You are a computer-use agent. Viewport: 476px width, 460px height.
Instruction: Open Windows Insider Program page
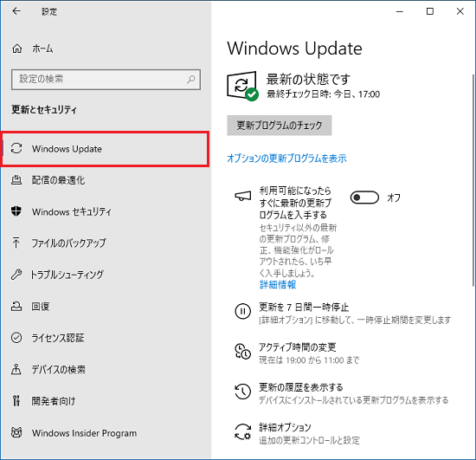coord(105,432)
